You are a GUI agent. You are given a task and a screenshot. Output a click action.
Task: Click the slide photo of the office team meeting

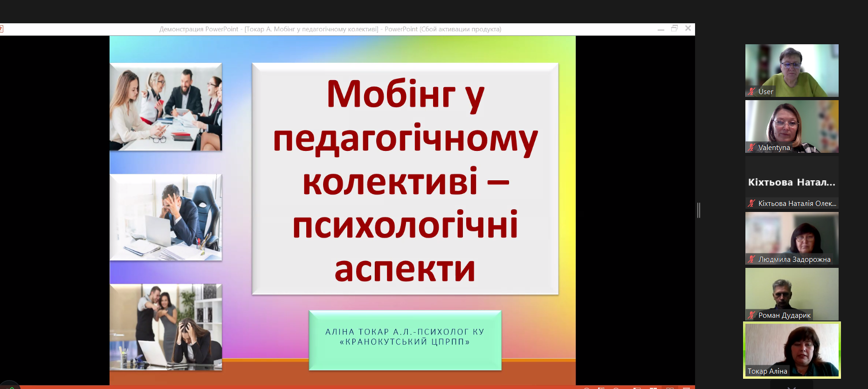(x=166, y=107)
